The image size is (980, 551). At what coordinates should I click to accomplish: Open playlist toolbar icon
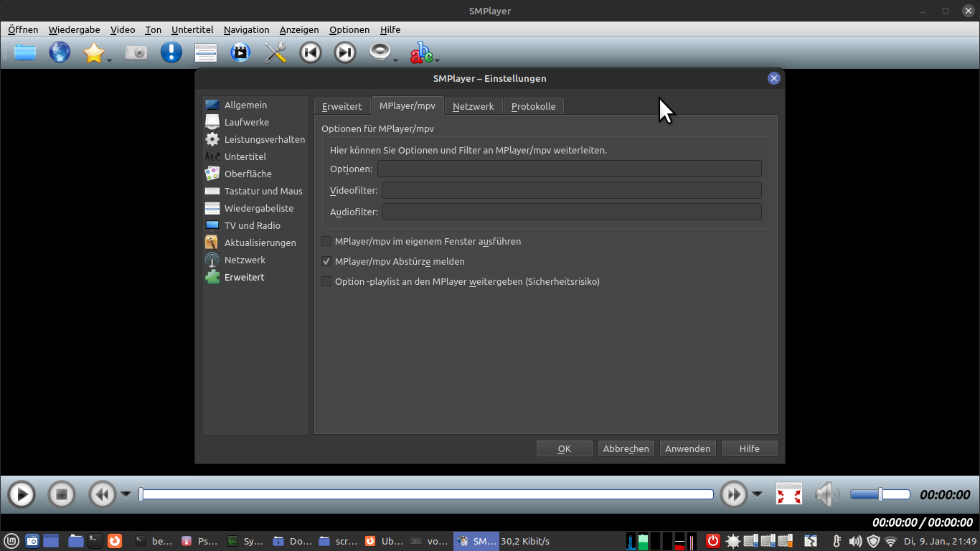206,52
